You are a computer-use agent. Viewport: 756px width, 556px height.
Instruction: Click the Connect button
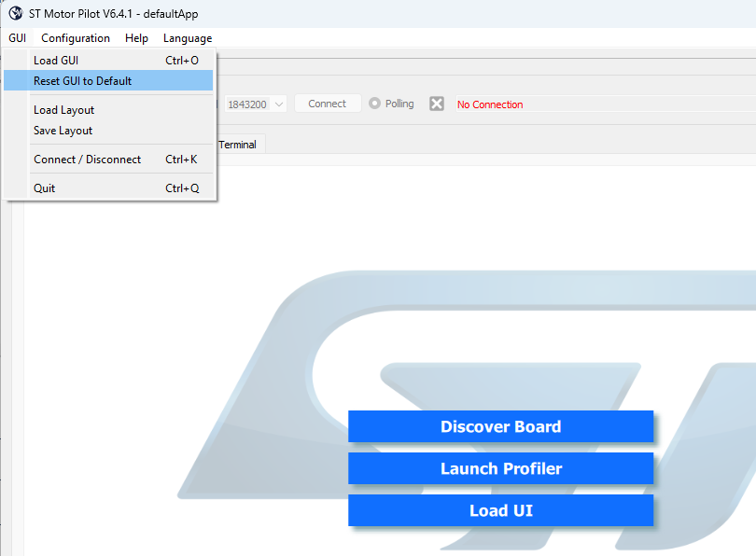(x=328, y=104)
